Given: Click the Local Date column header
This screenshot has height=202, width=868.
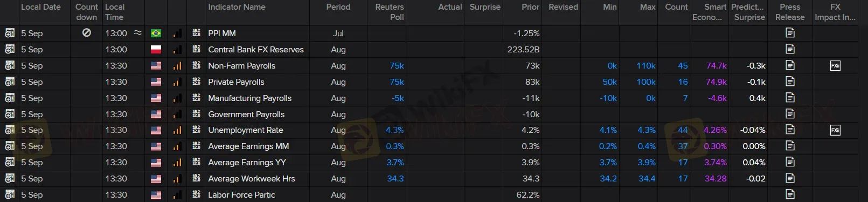Looking at the screenshot, I should 40,7.
